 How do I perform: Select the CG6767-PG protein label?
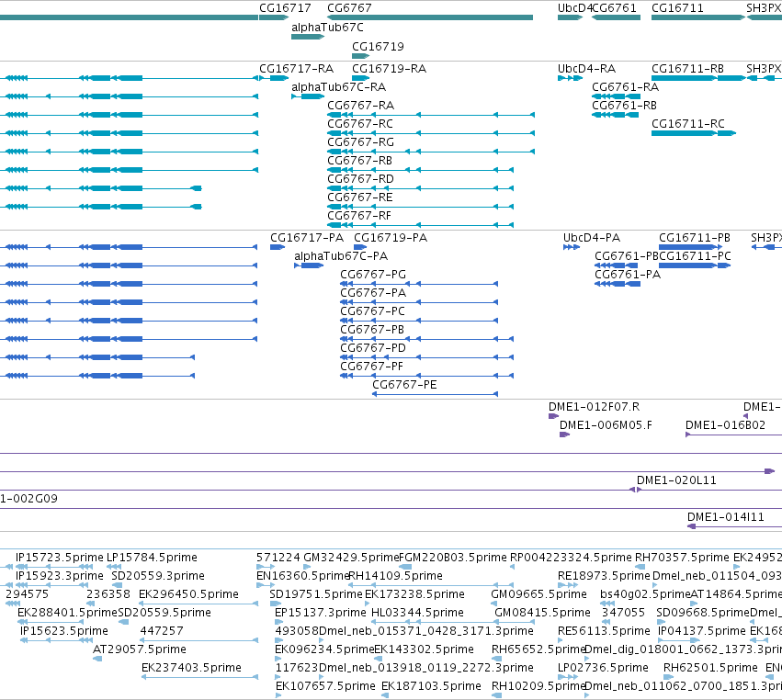coord(373,275)
